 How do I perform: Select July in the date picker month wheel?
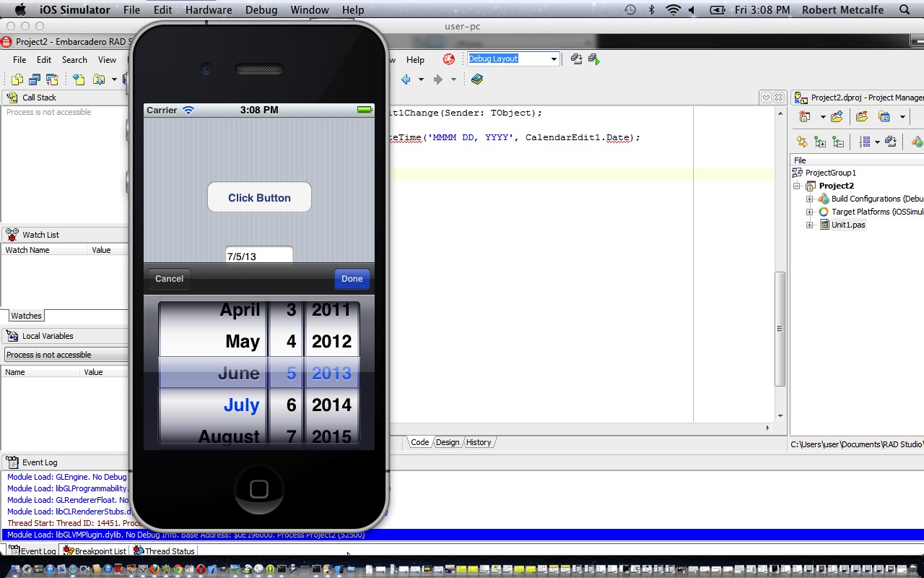tap(241, 405)
